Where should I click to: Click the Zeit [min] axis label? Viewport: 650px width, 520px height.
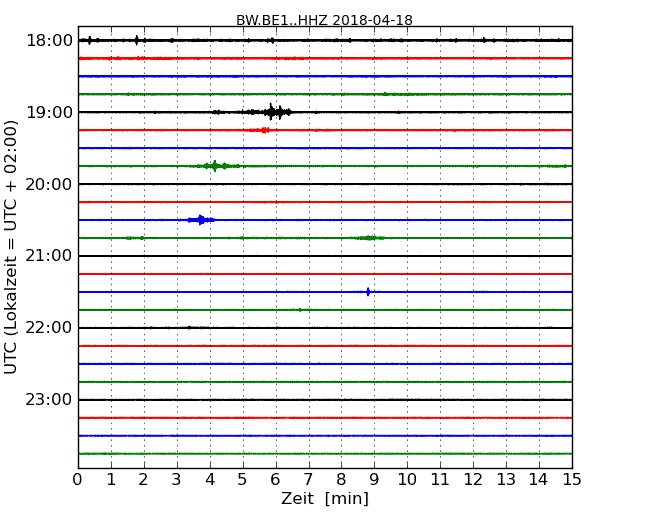coord(325,498)
